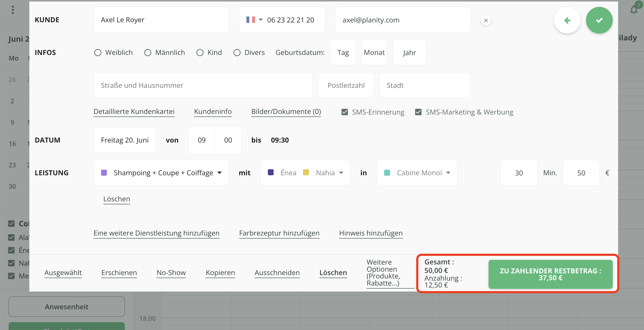This screenshot has width=644, height=330.
Task: Set appointment status to Erschienen
Action: tap(119, 273)
